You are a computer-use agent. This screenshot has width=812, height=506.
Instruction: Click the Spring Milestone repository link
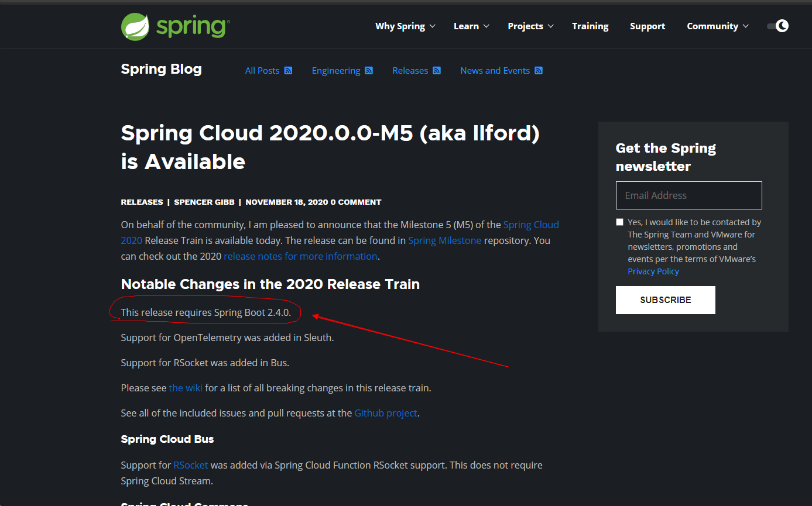pyautogui.click(x=444, y=240)
